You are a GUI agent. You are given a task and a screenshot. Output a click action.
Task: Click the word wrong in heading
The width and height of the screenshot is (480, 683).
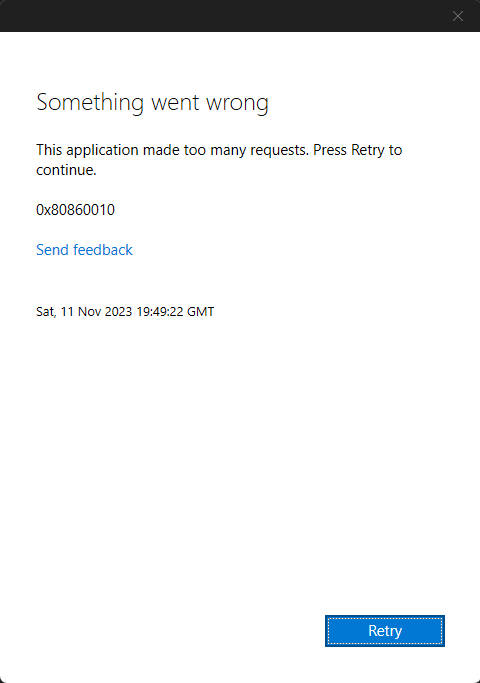(237, 104)
